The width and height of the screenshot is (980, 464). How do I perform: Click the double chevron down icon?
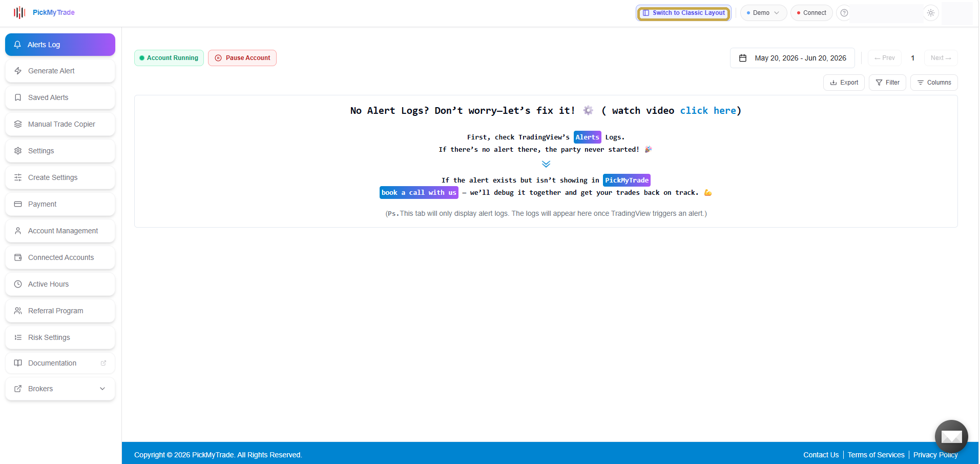pos(546,164)
